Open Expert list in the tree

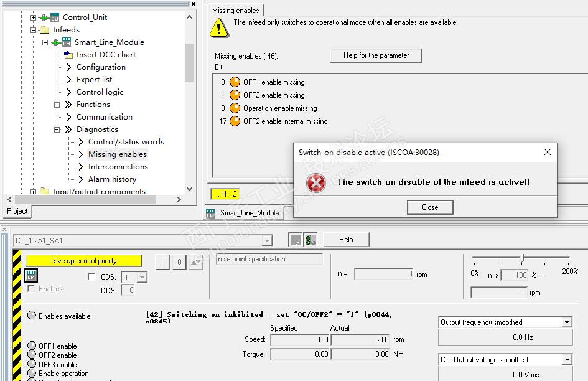[94, 80]
